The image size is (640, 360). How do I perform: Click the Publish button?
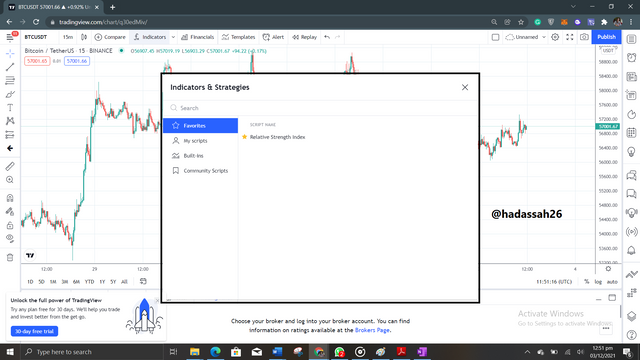pyautogui.click(x=607, y=37)
